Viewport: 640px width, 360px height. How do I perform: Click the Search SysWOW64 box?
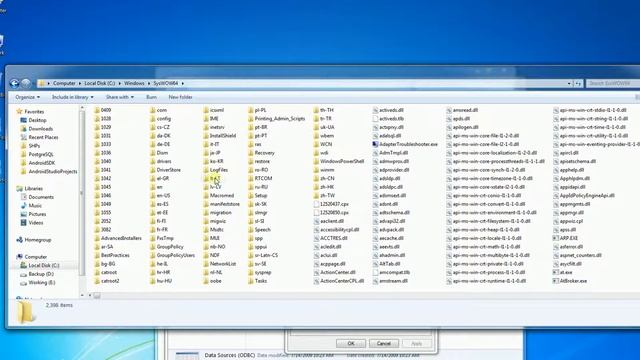point(613,83)
